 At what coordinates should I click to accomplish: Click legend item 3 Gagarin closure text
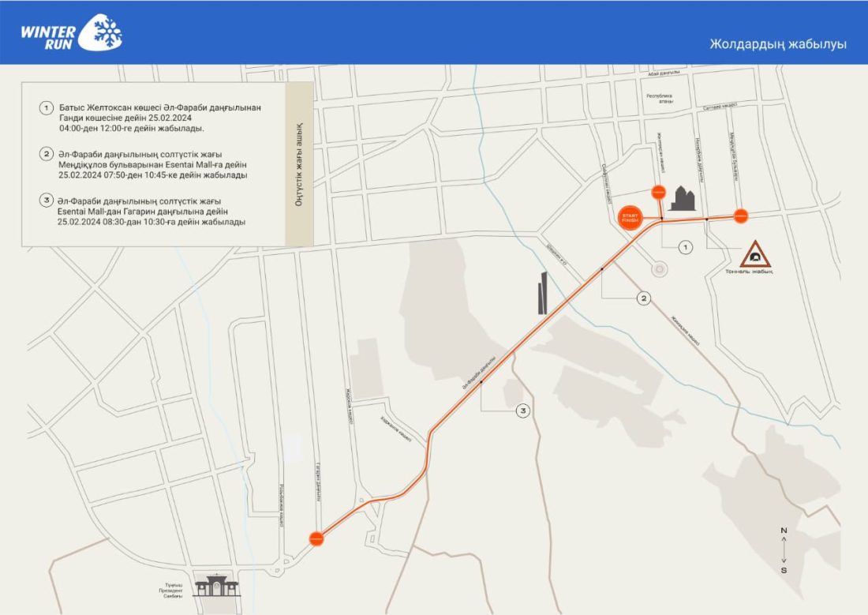pyautogui.click(x=152, y=212)
